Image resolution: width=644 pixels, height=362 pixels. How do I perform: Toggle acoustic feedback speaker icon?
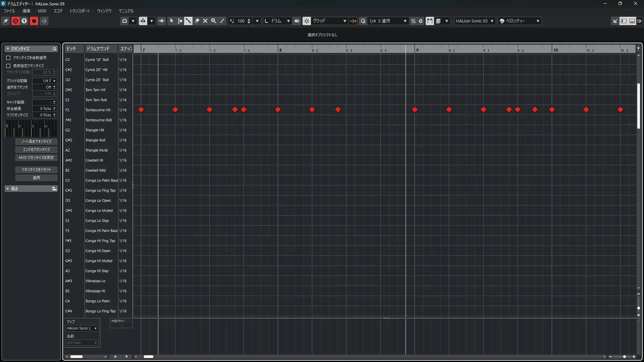pyautogui.click(x=162, y=21)
